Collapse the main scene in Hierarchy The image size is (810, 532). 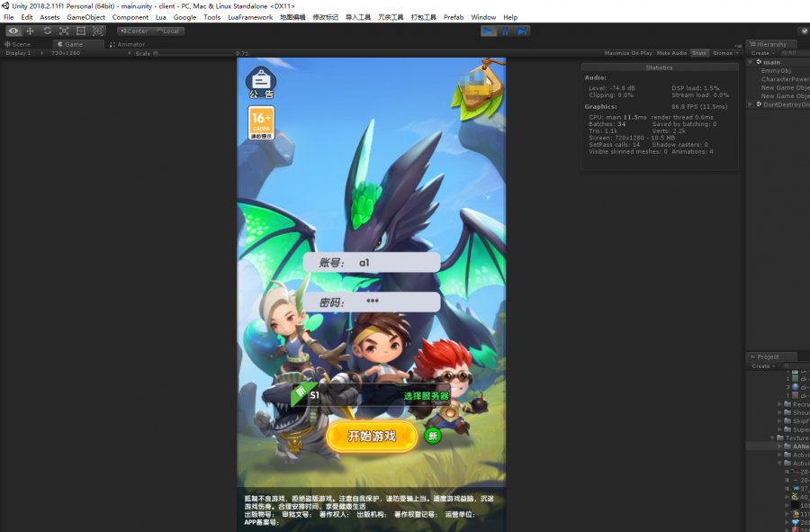pos(750,62)
